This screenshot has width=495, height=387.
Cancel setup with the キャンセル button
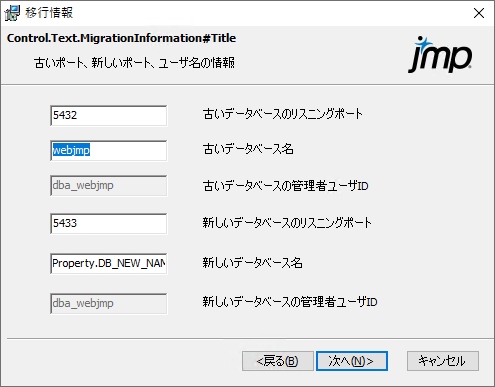[x=443, y=361]
